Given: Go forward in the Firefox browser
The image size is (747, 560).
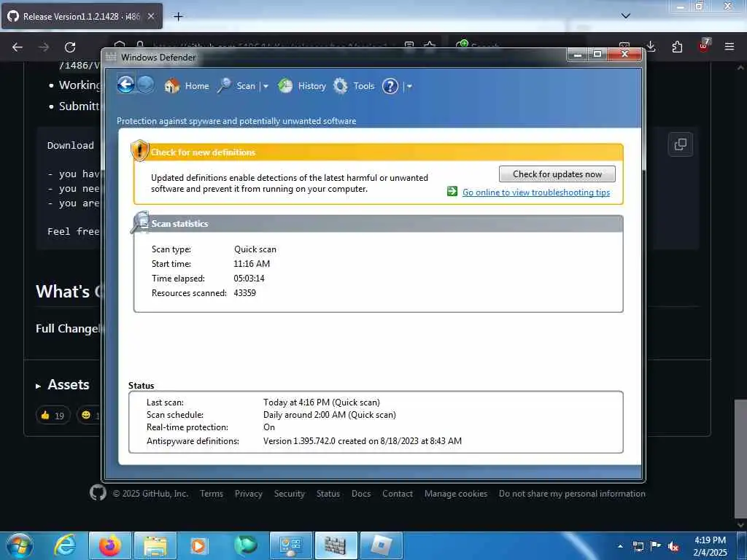Looking at the screenshot, I should point(43,47).
